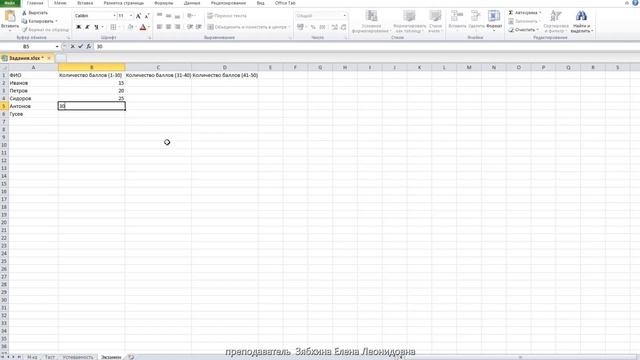Select cell A5 containing Антонов

point(33,106)
